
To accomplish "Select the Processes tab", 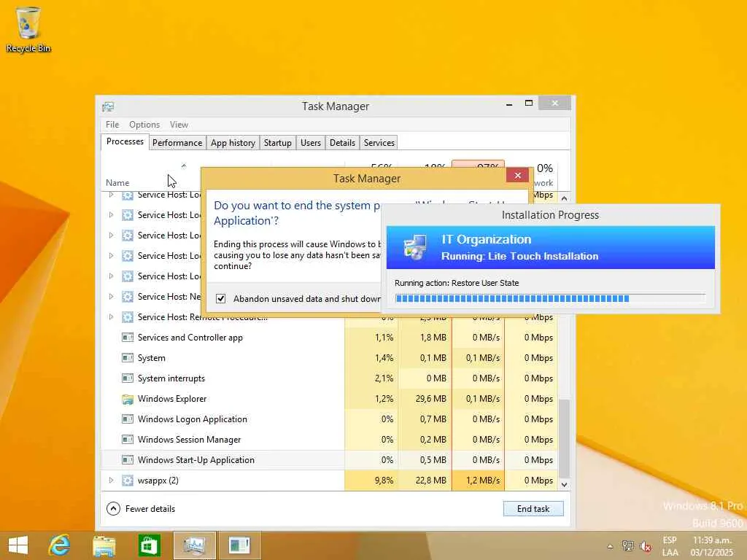I will tap(125, 141).
